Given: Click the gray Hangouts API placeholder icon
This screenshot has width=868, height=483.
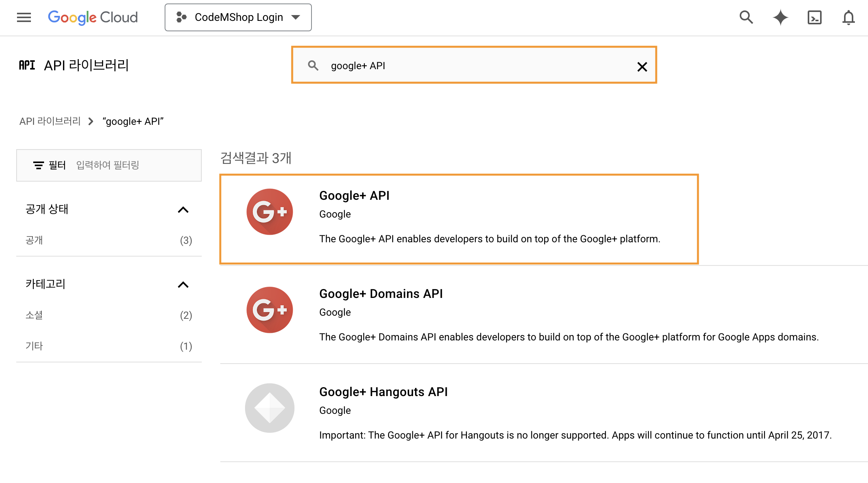Looking at the screenshot, I should tap(270, 408).
